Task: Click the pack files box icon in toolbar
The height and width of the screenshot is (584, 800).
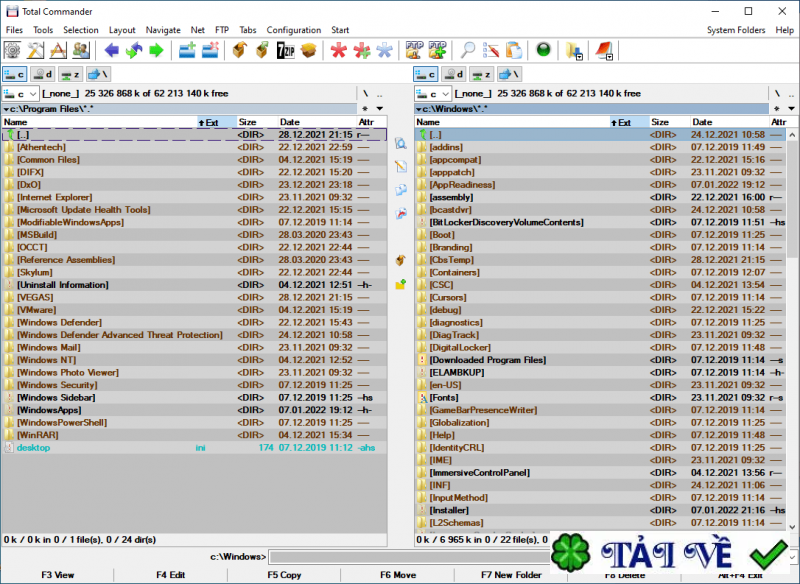Action: (240, 50)
